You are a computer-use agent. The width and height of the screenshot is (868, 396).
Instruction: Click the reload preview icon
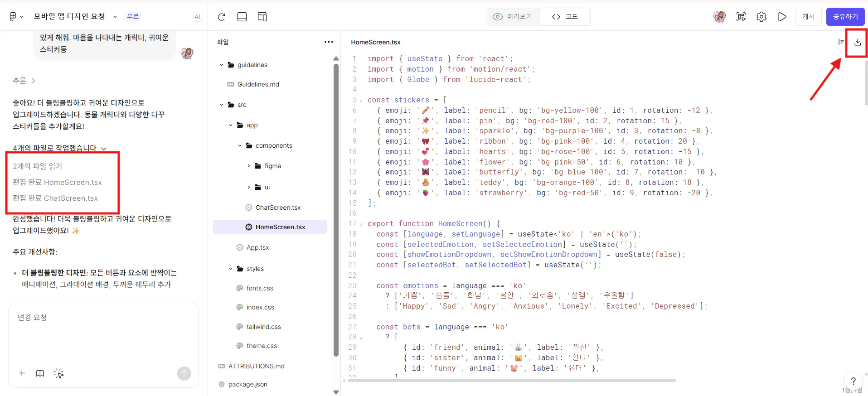pyautogui.click(x=222, y=17)
